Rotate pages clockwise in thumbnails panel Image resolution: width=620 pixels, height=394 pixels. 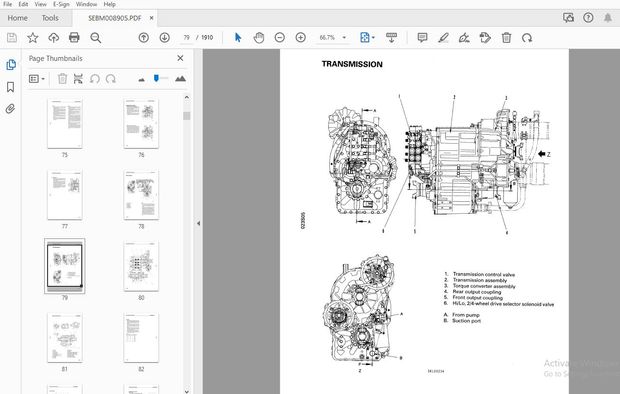point(111,79)
